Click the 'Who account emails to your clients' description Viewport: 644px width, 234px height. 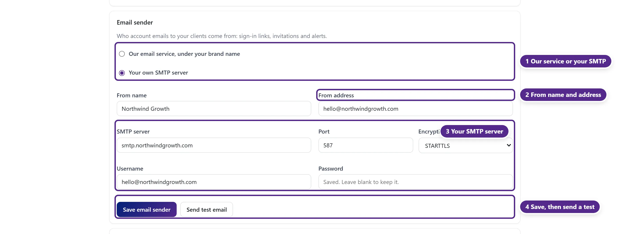(x=222, y=36)
